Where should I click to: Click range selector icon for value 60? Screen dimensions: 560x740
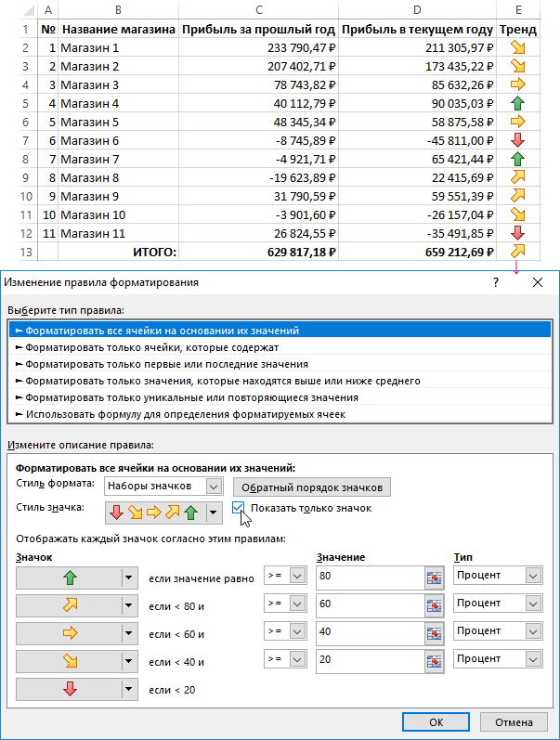(432, 604)
